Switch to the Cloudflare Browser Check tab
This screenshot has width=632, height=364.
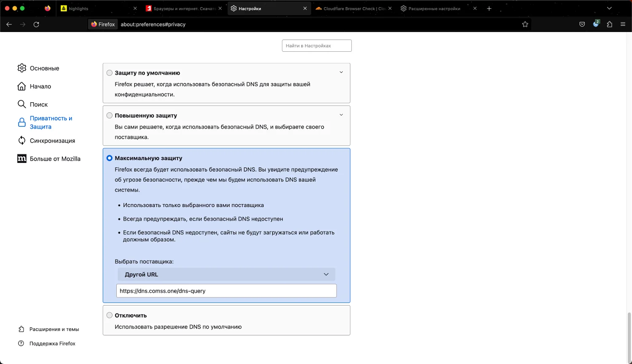[351, 8]
